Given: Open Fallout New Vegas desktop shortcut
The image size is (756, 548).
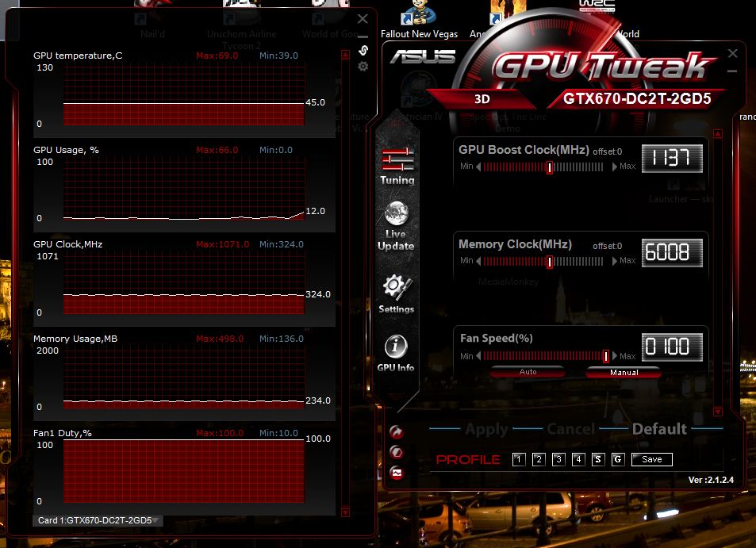Looking at the screenshot, I should pos(419,19).
